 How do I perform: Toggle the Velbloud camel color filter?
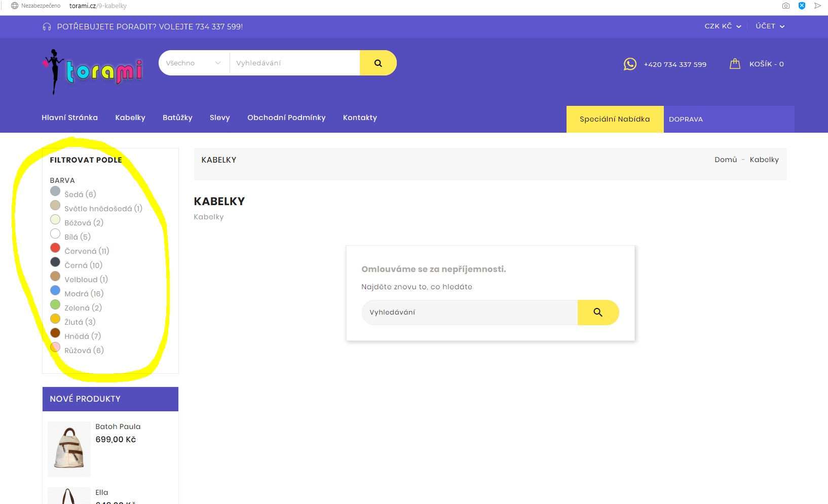click(55, 276)
